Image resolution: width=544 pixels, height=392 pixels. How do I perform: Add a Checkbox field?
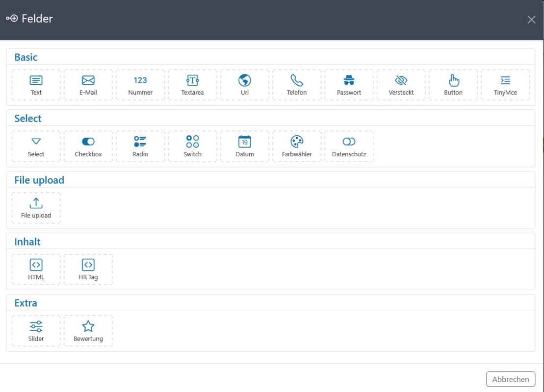pyautogui.click(x=88, y=146)
